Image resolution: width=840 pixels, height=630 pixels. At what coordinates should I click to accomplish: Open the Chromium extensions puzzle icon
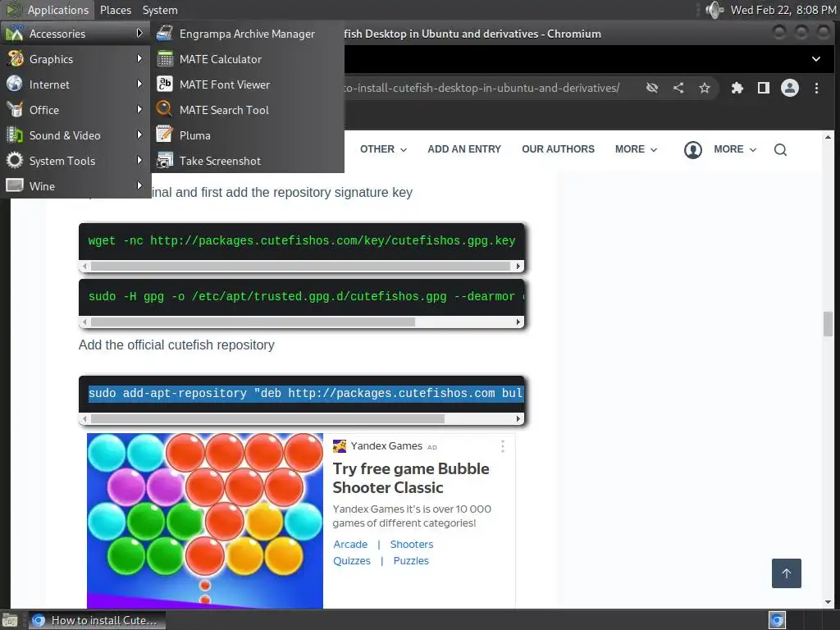point(737,88)
